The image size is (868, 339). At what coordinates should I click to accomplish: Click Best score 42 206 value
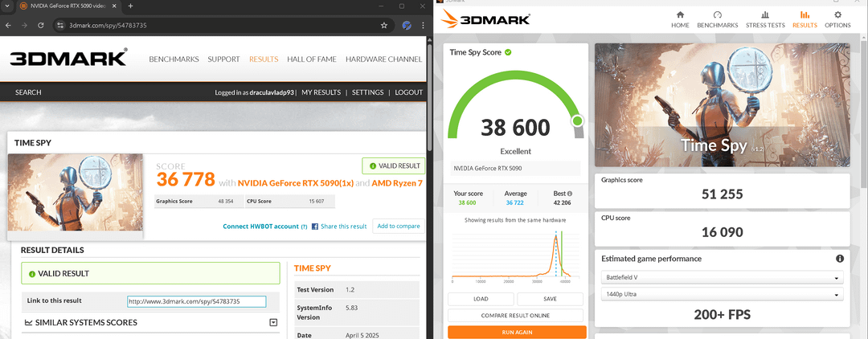(x=562, y=203)
